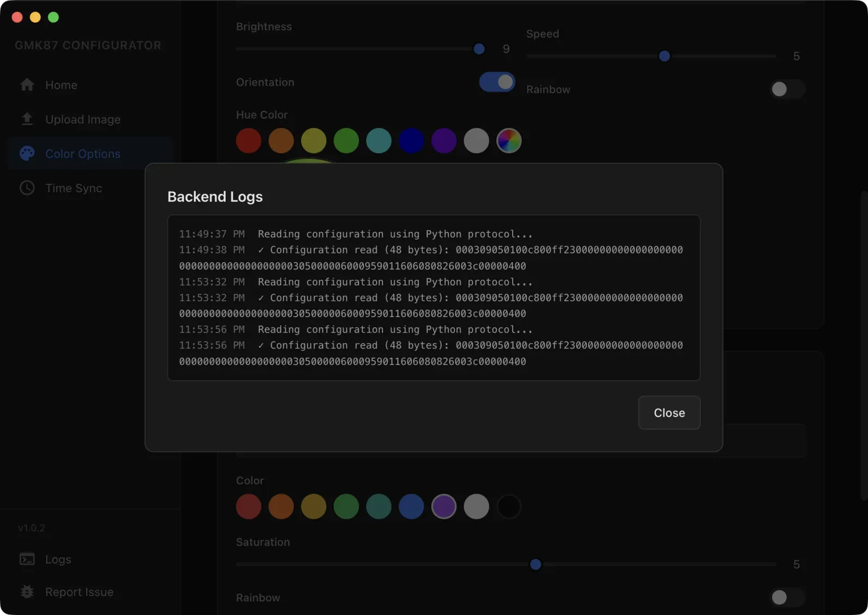Enable the bottom Rainbow switch under Saturation

(x=787, y=598)
